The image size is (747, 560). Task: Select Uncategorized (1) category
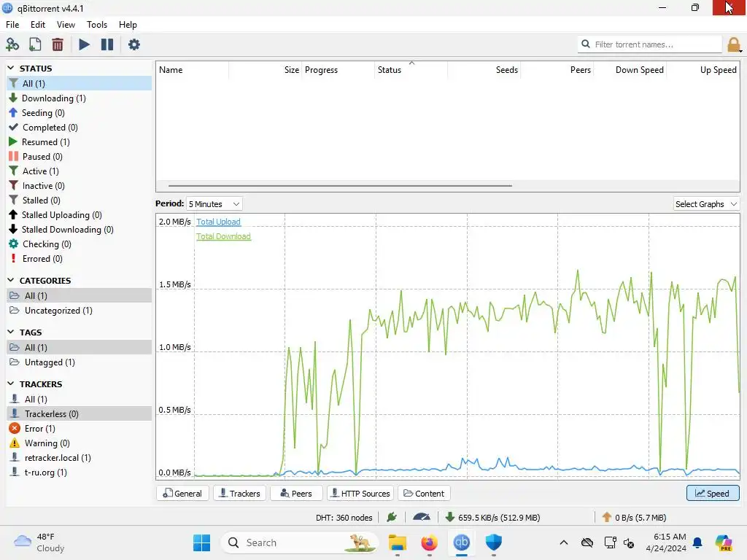tap(79, 311)
